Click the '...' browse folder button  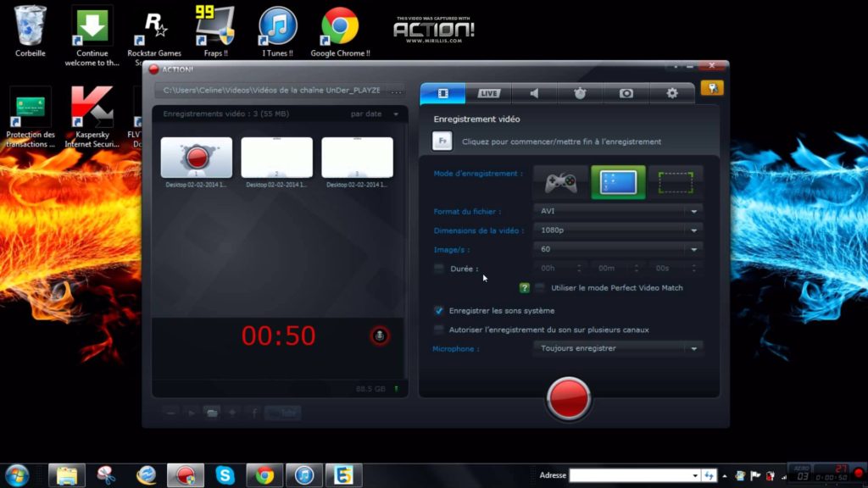click(396, 90)
